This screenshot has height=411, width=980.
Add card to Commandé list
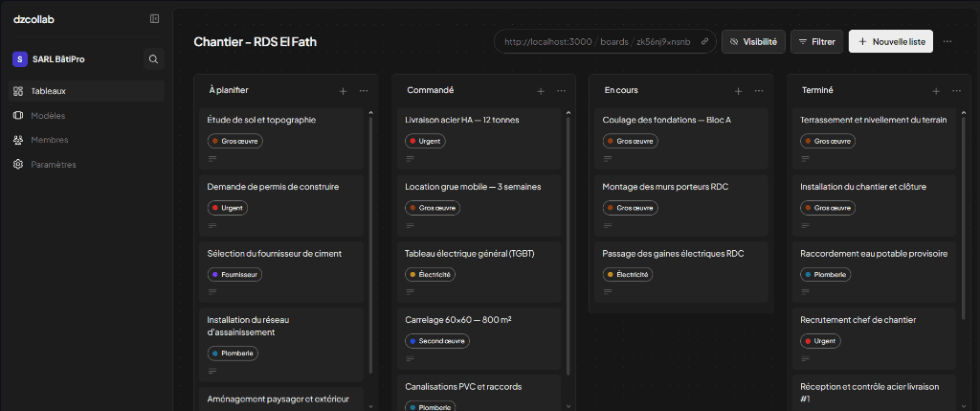[541, 91]
